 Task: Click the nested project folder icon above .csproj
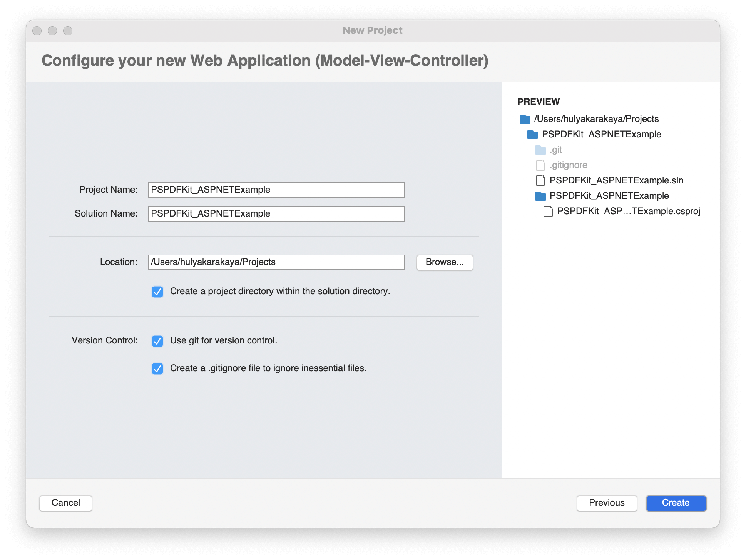[540, 196]
